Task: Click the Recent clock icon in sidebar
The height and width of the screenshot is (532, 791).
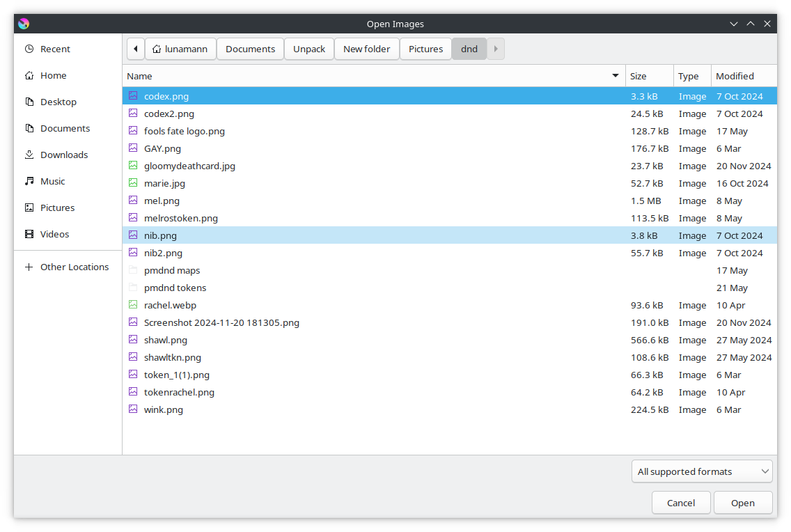Action: (x=29, y=49)
